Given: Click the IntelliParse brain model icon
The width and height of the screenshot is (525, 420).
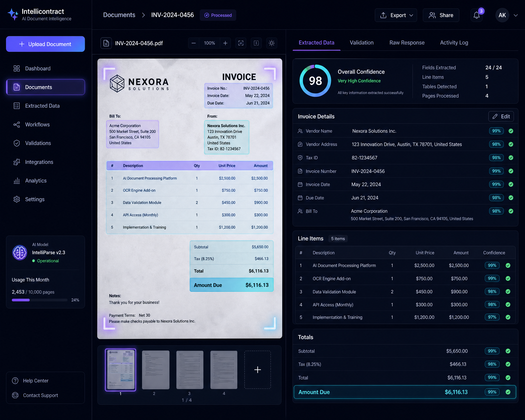Looking at the screenshot, I should point(20,253).
